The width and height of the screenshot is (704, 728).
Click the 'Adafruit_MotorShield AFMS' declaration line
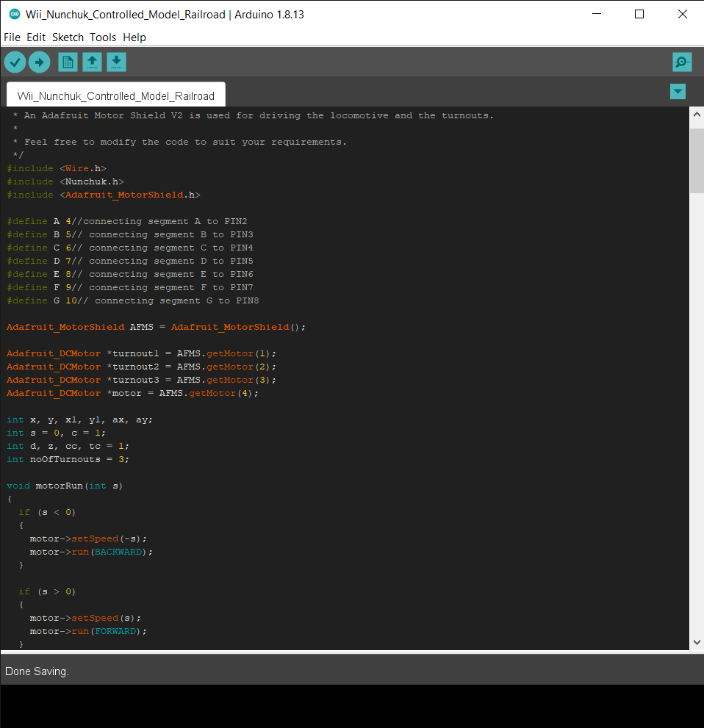pyautogui.click(x=156, y=327)
